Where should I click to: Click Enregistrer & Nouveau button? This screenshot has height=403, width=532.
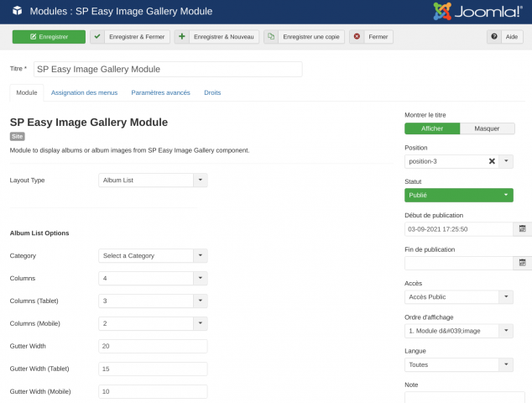tap(216, 37)
